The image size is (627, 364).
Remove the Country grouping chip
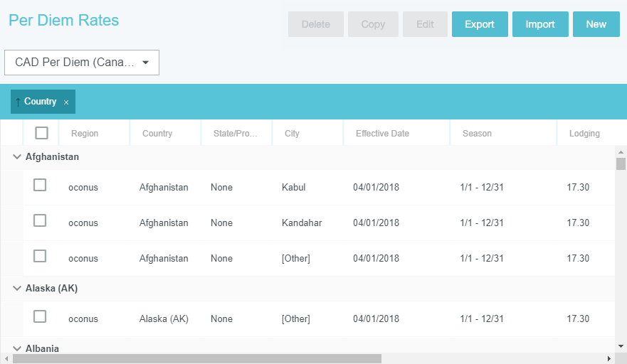(x=66, y=102)
